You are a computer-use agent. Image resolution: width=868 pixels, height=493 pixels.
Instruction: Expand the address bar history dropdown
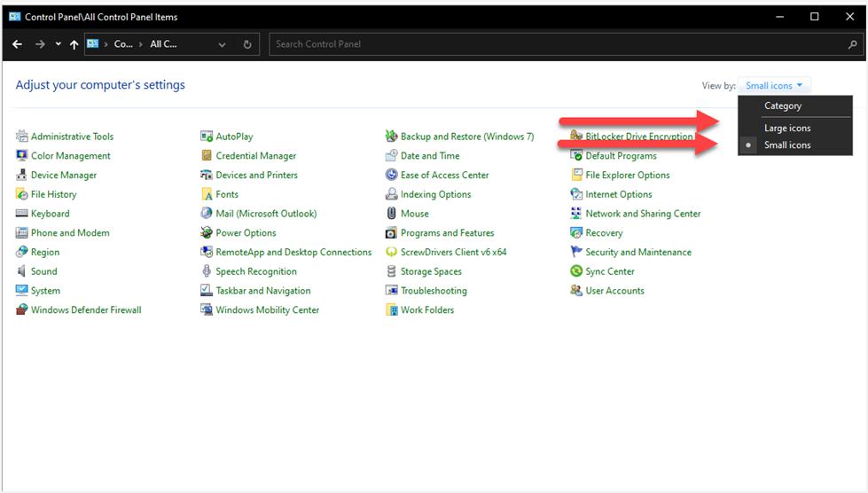222,44
